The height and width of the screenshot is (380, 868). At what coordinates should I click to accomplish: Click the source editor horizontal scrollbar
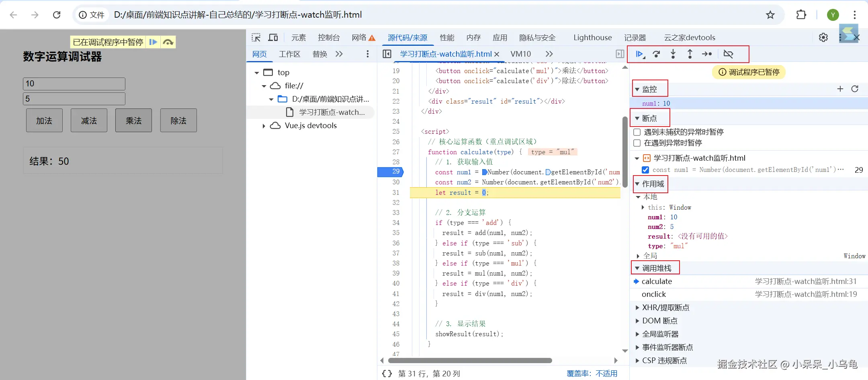tap(470, 360)
